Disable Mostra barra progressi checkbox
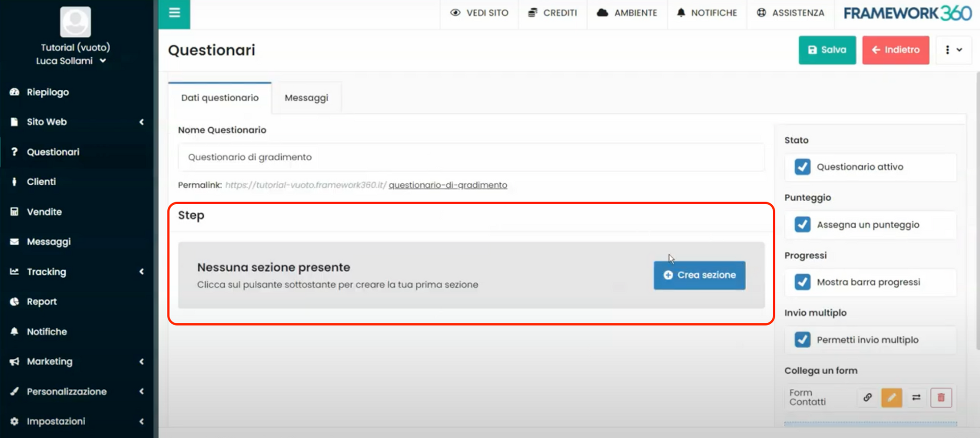Viewport: 980px width, 438px height. pos(802,282)
